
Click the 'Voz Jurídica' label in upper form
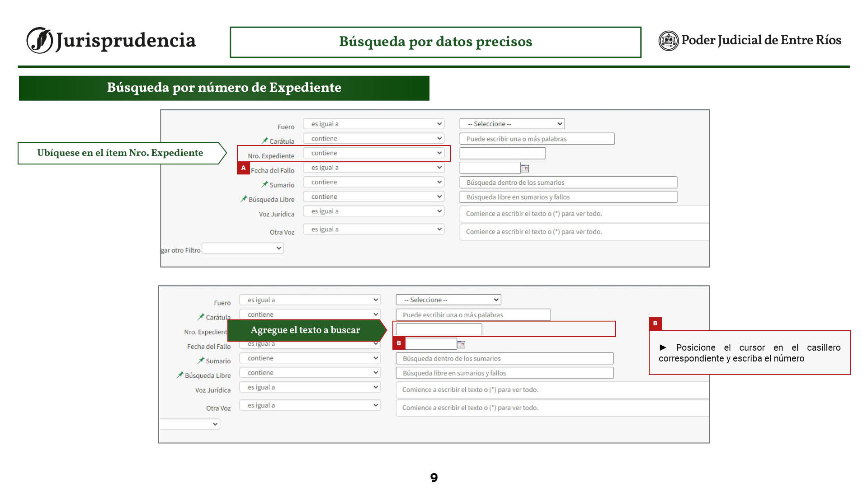coord(277,214)
